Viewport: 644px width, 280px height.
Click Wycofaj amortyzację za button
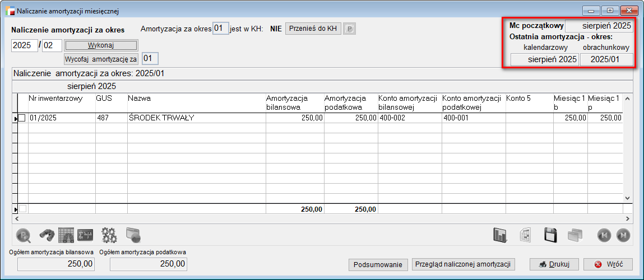tap(101, 59)
